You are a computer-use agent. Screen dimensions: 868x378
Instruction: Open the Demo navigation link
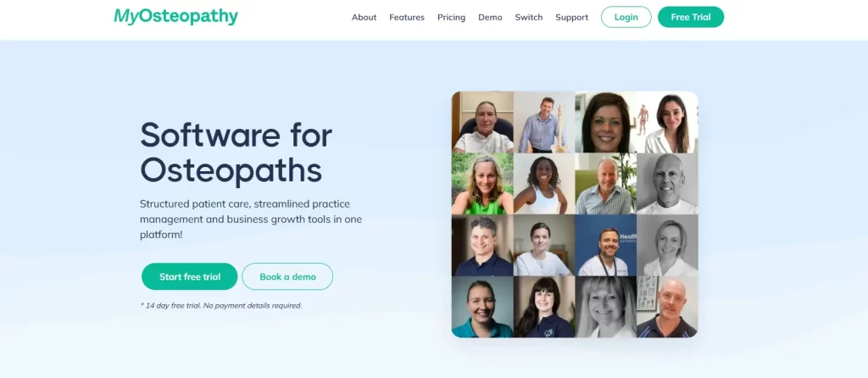490,17
